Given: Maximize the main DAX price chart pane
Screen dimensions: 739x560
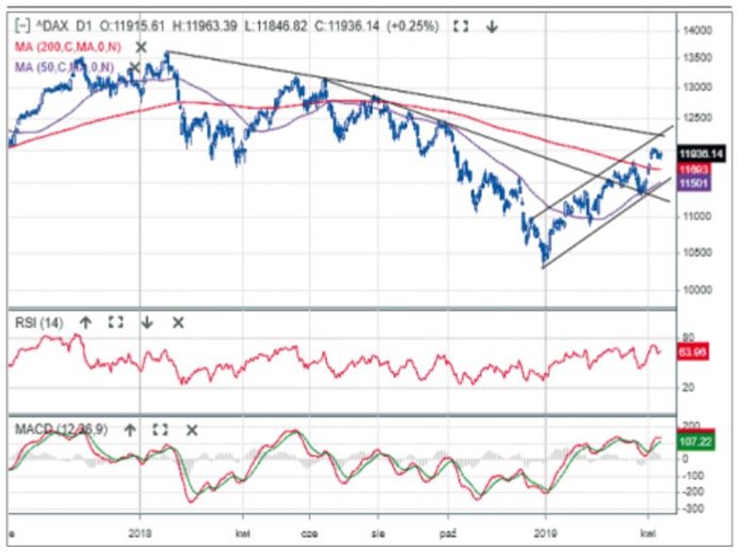Looking at the screenshot, I should 460,26.
